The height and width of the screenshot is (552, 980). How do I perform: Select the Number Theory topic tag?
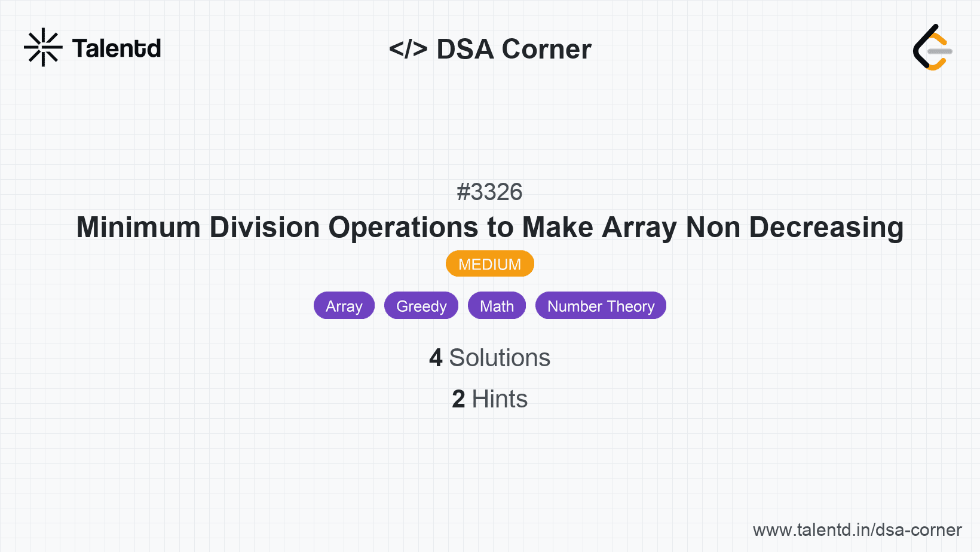(601, 305)
